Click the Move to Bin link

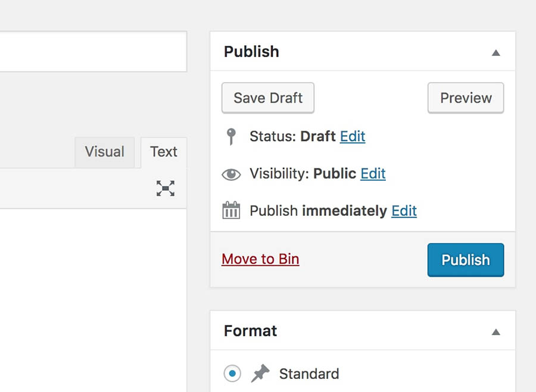[x=260, y=259]
